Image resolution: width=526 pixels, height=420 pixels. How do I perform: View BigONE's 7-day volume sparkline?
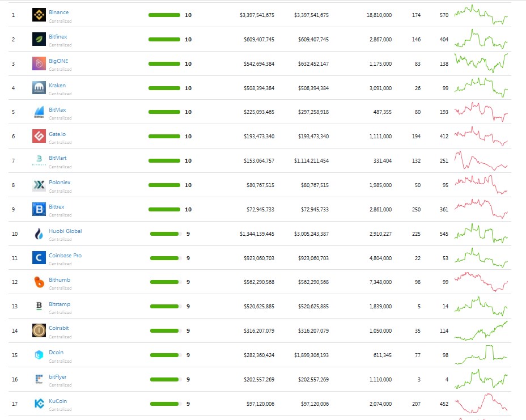(481, 63)
